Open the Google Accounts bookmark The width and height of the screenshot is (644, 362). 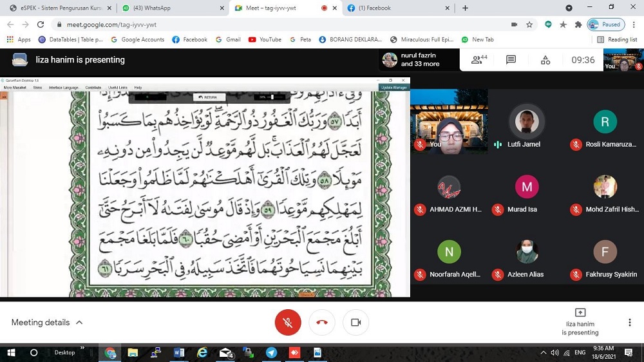[x=138, y=39]
